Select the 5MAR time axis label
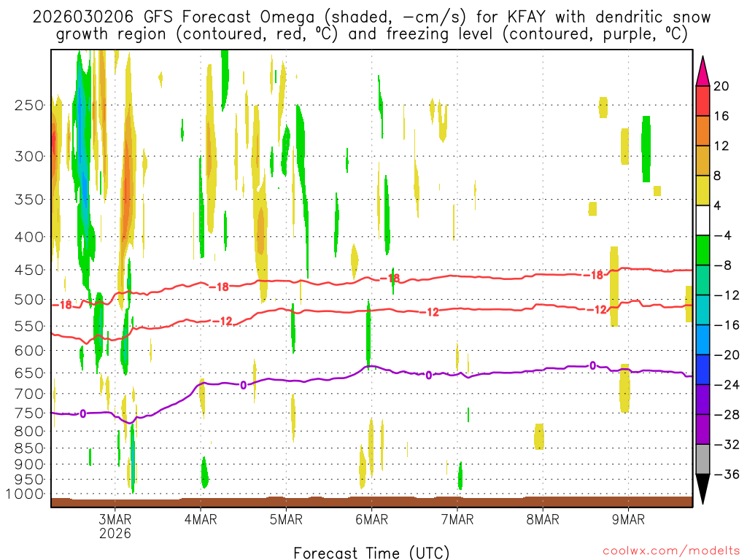Image resolution: width=747 pixels, height=560 pixels. [286, 519]
